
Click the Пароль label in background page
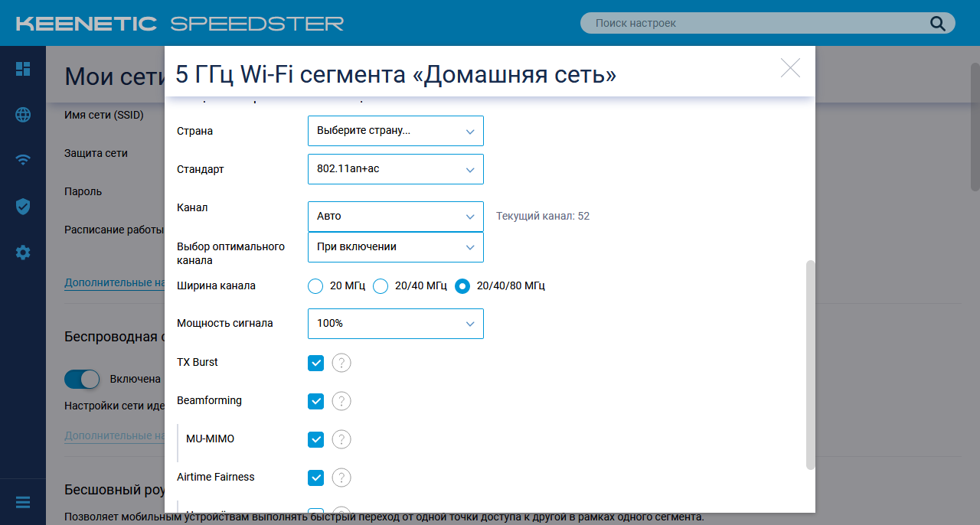(x=83, y=191)
